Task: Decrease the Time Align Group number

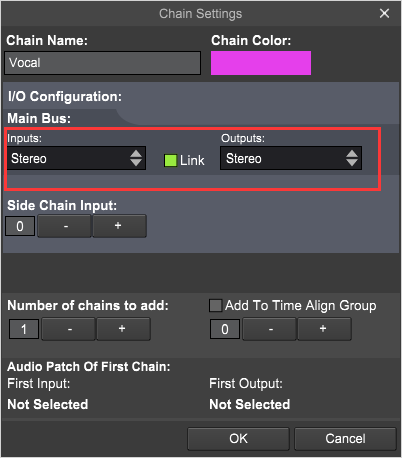Action: point(269,329)
